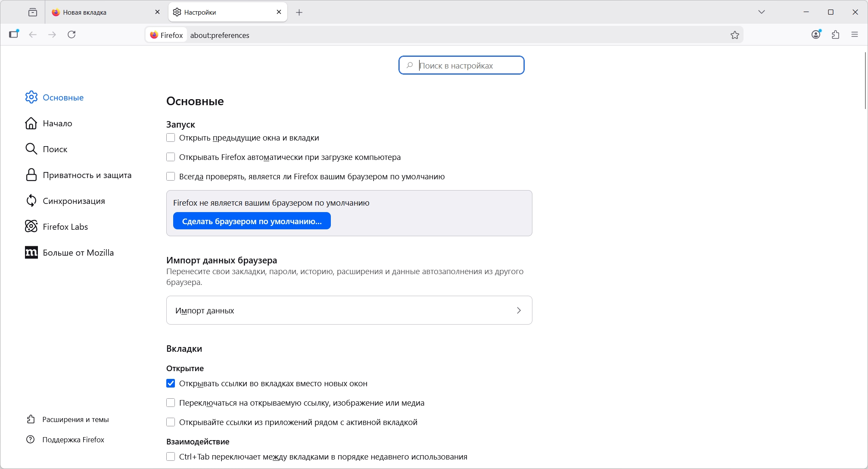Open 'Приватность и защита' settings section
Image resolution: width=868 pixels, height=469 pixels.
click(87, 175)
